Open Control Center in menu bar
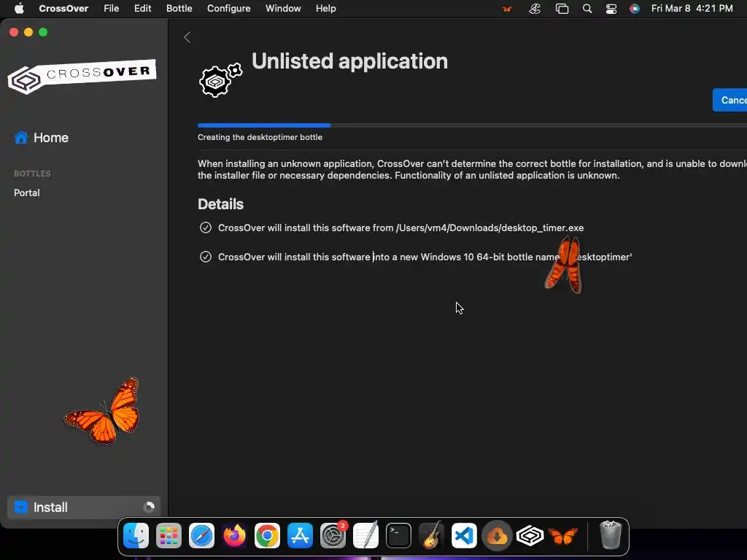The image size is (747, 560). coord(611,9)
